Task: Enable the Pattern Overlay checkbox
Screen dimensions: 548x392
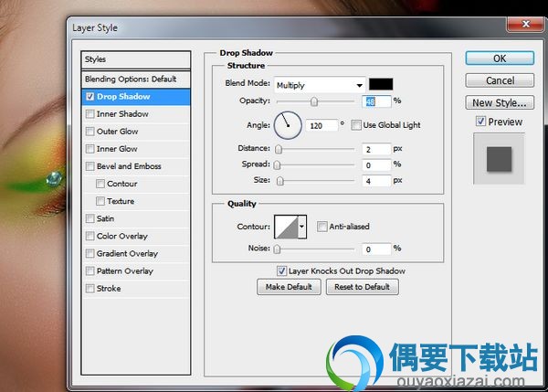Action: 90,271
